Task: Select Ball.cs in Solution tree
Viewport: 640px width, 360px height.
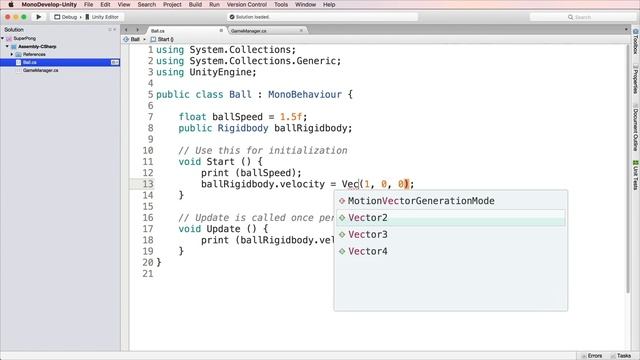Action: (60, 62)
